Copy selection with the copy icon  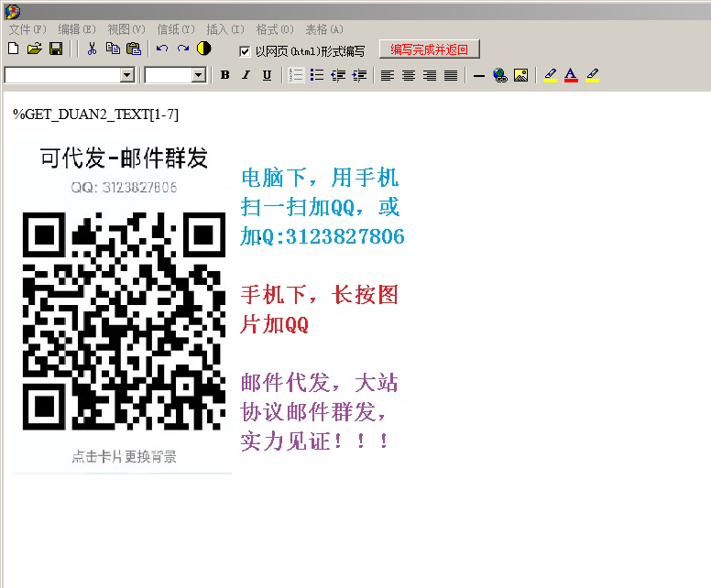pos(113,49)
